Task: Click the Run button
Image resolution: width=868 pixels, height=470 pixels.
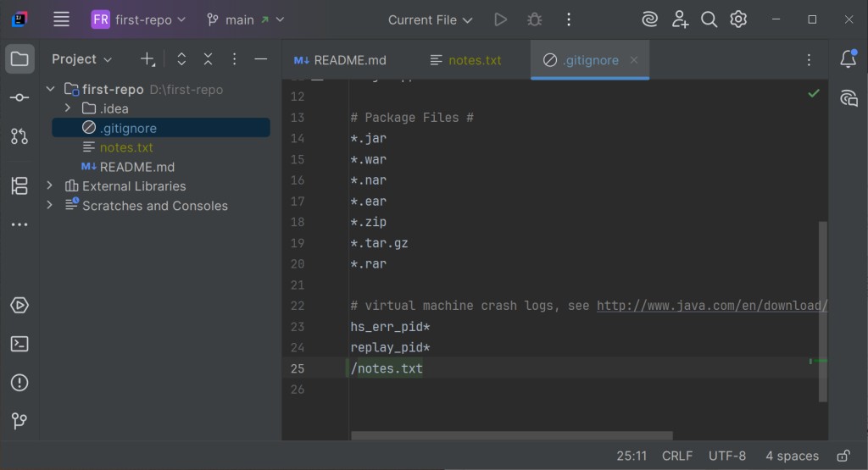Action: pyautogui.click(x=500, y=20)
